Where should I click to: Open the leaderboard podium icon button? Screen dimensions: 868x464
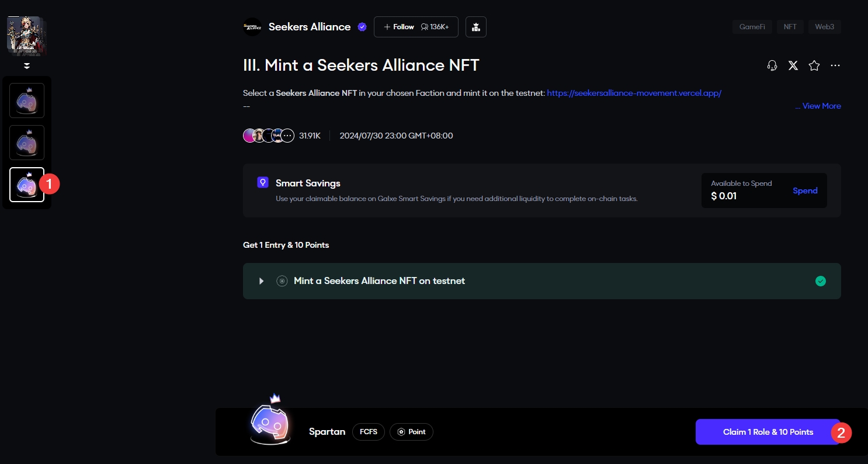[x=476, y=27]
